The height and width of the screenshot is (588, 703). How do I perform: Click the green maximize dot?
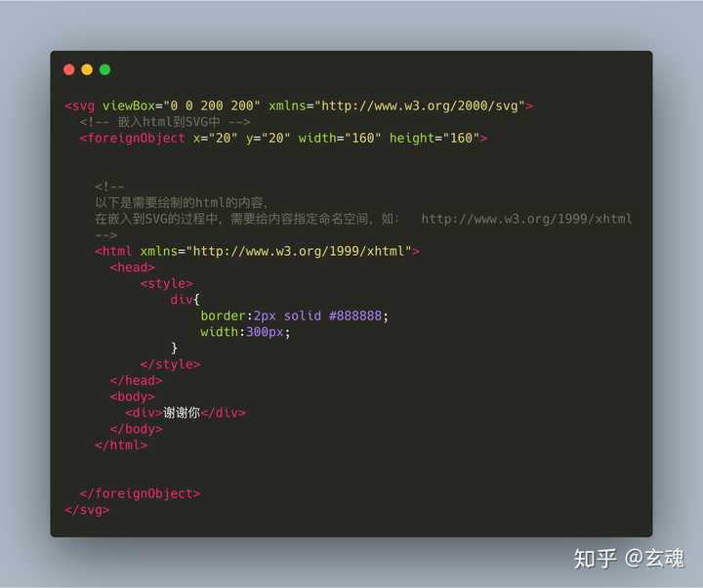(x=104, y=69)
